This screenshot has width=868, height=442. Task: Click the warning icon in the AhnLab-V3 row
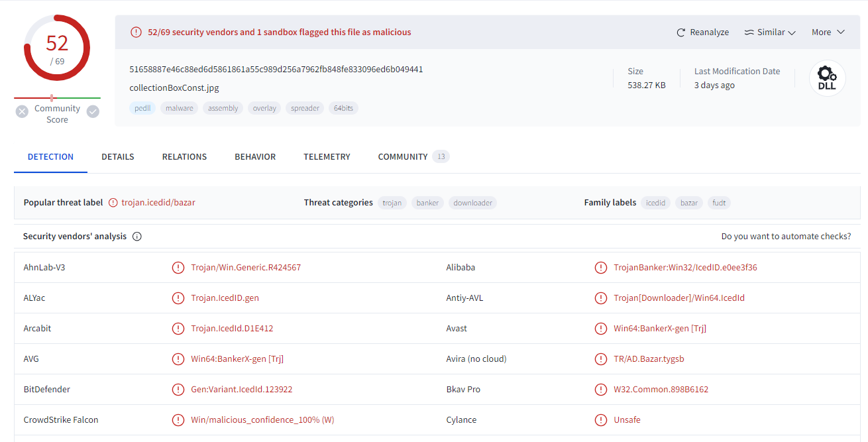(178, 268)
